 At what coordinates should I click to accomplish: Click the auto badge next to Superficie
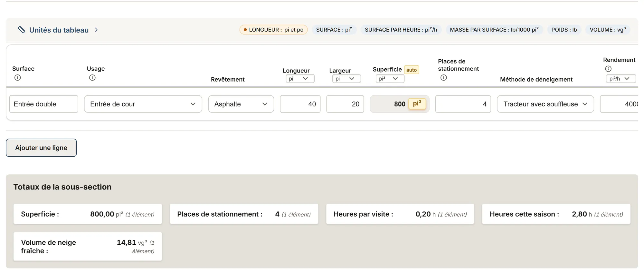point(412,70)
